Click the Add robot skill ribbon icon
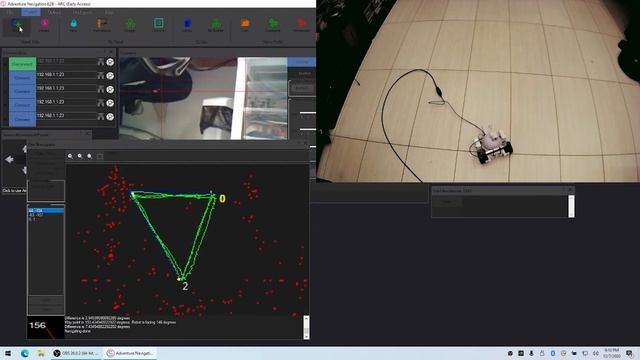 click(17, 26)
